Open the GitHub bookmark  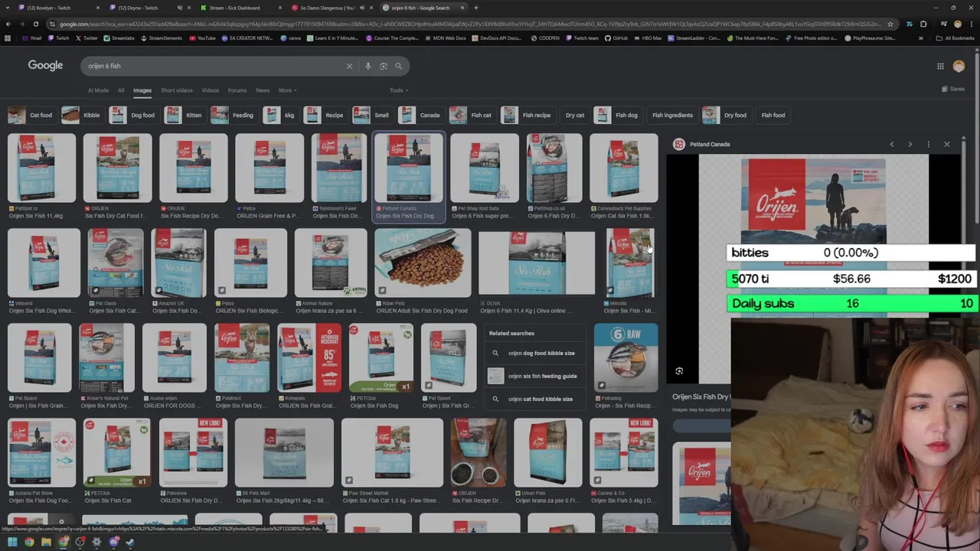click(616, 38)
